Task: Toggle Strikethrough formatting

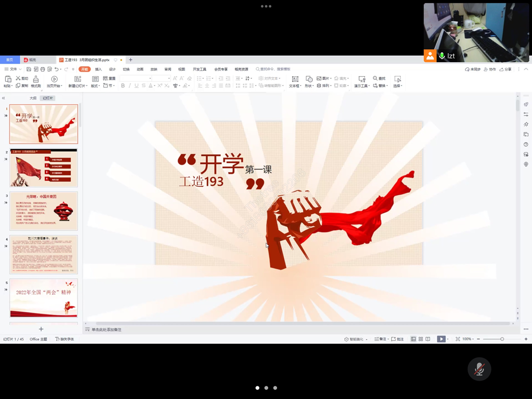Action: point(144,86)
